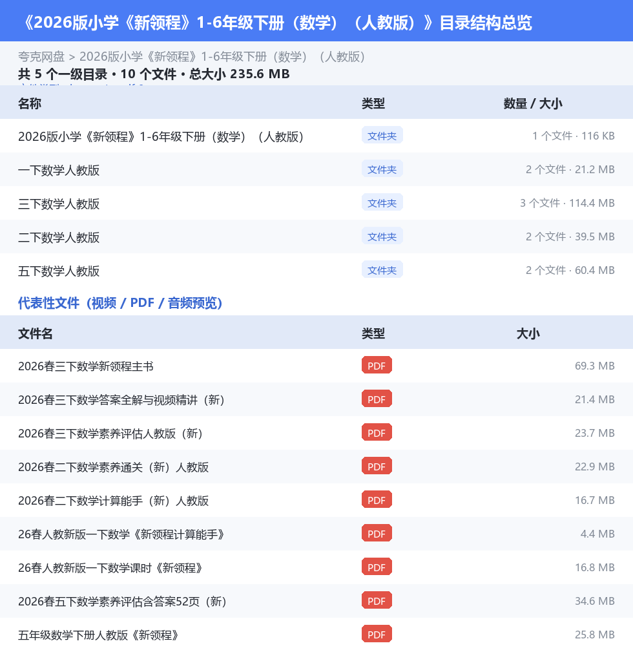
Task: Open file 2026春五下数学素养评估含答案52页（新）
Action: click(x=123, y=602)
